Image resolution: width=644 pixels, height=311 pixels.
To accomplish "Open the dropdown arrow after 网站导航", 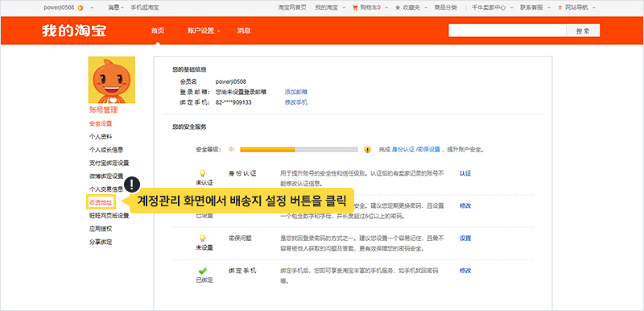I will click(x=593, y=8).
